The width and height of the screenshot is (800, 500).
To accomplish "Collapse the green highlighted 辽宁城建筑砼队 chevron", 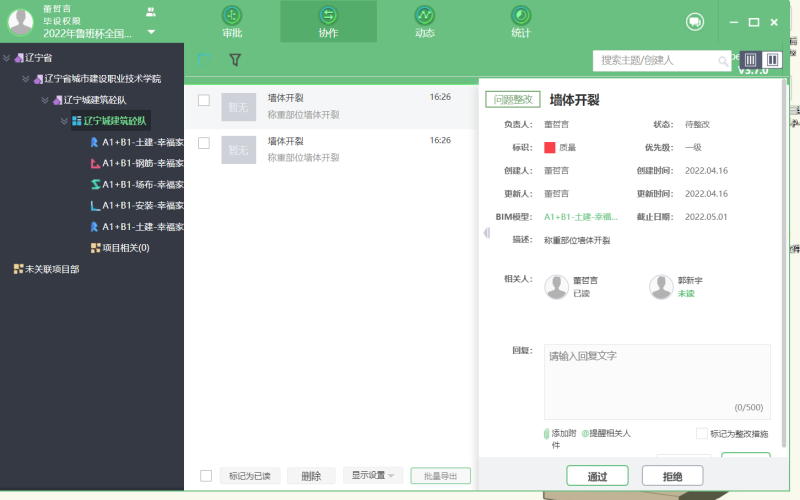I will (x=64, y=121).
